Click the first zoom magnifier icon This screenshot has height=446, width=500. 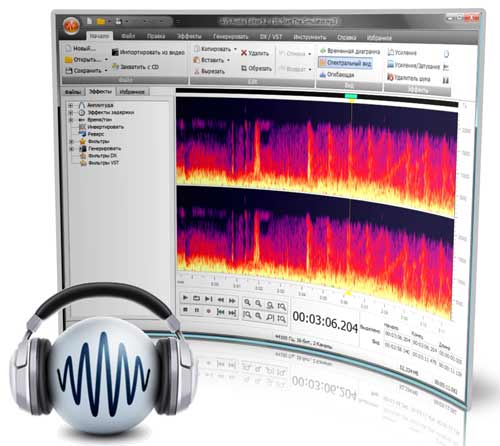pos(247,302)
